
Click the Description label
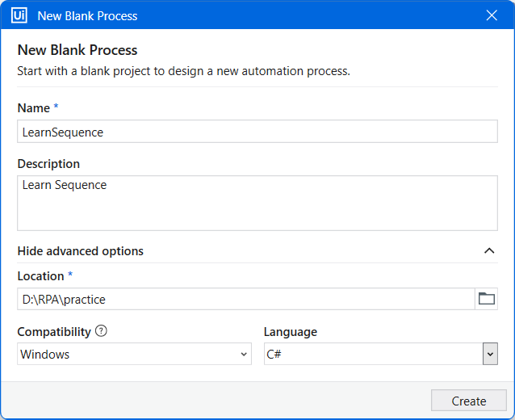tap(48, 164)
